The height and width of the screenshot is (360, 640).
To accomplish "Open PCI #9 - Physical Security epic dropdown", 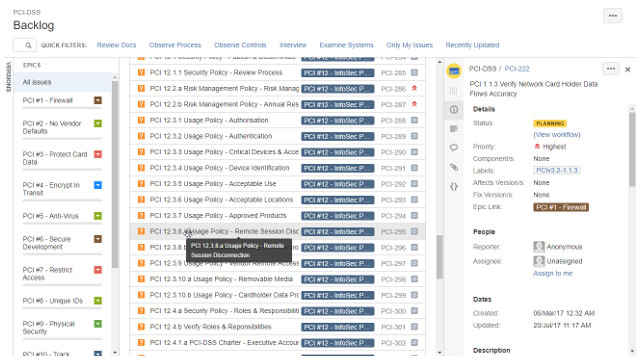I will [x=98, y=324].
